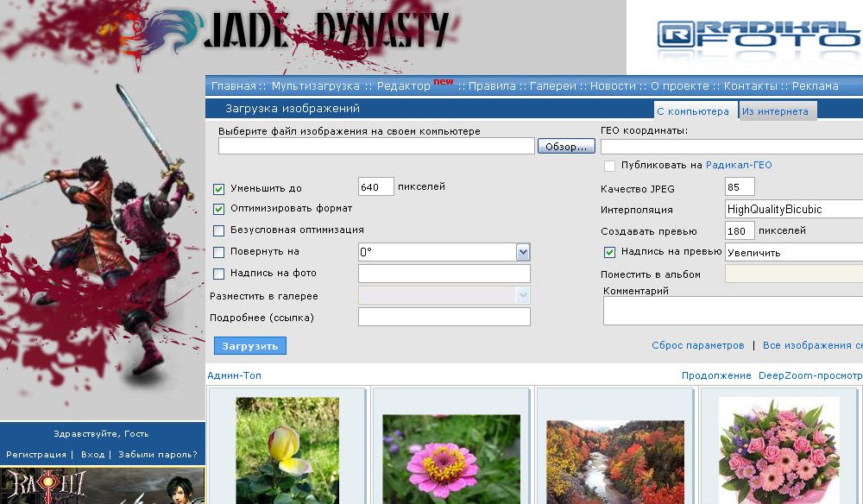Open the yellow tulip thumbnail
This screenshot has width=863, height=504.
pyautogui.click(x=287, y=450)
